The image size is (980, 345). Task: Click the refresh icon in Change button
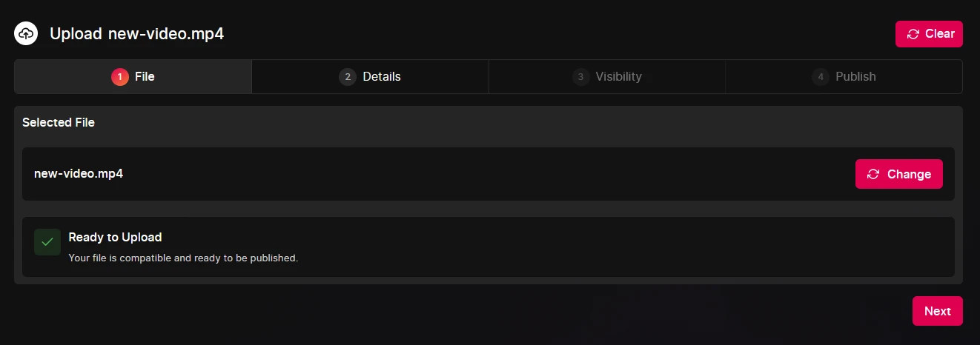873,174
